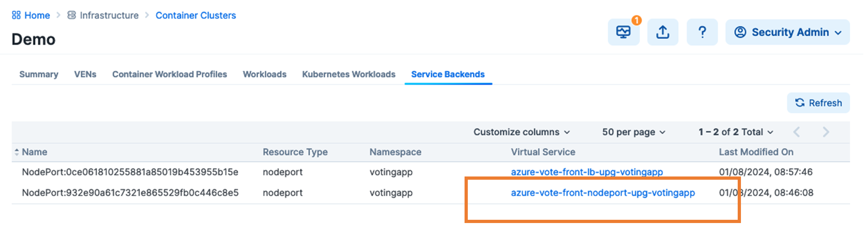The width and height of the screenshot is (868, 238).
Task: Open help via the question mark icon
Action: click(x=702, y=32)
